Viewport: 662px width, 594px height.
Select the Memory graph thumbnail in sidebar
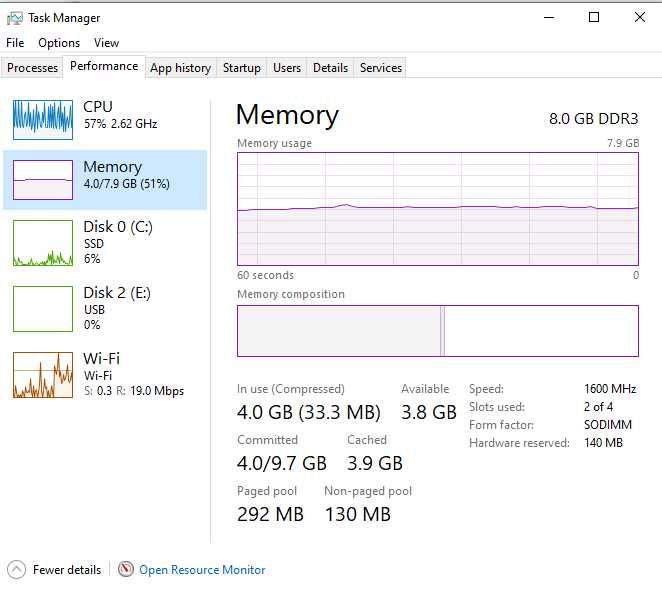point(43,179)
